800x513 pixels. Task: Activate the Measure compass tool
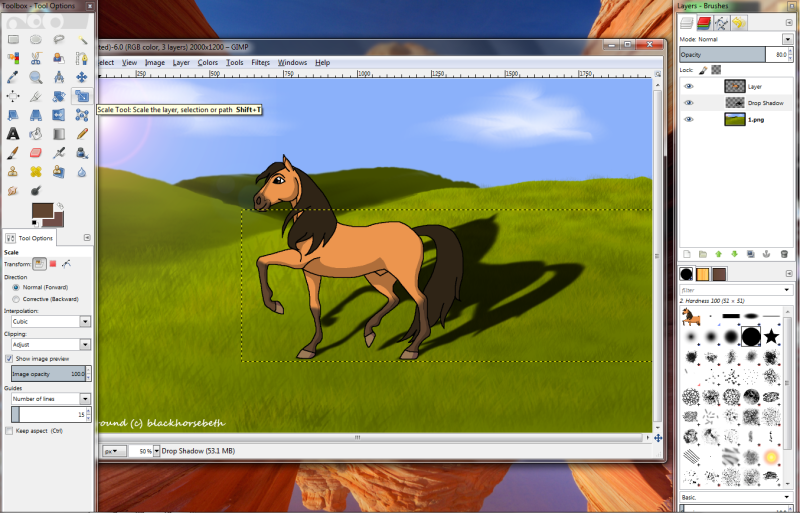59,77
